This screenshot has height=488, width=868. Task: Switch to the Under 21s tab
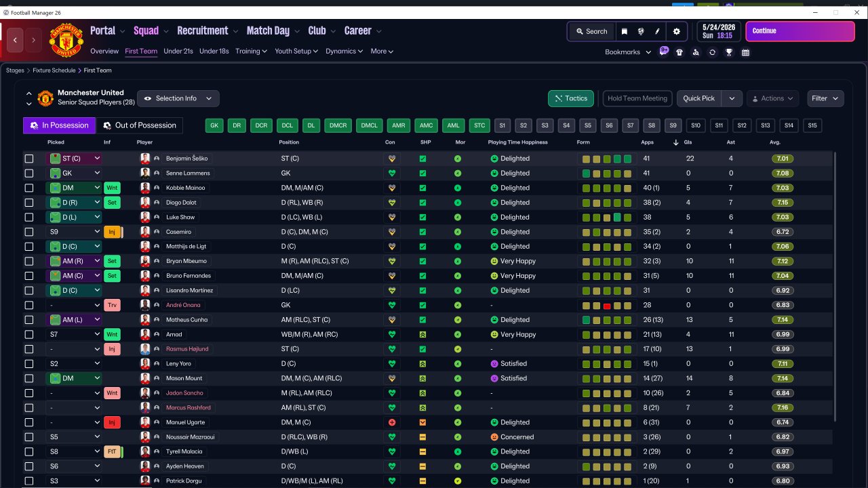[x=178, y=52]
